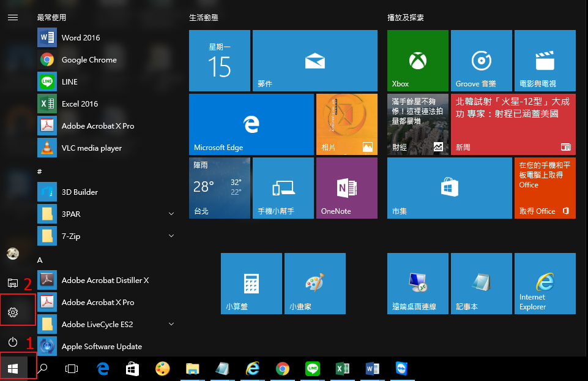Open the 取得 Office tile

(545, 188)
